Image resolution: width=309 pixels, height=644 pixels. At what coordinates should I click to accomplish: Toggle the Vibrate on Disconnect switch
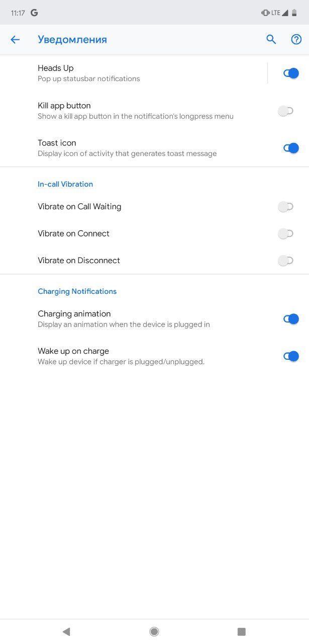286,261
